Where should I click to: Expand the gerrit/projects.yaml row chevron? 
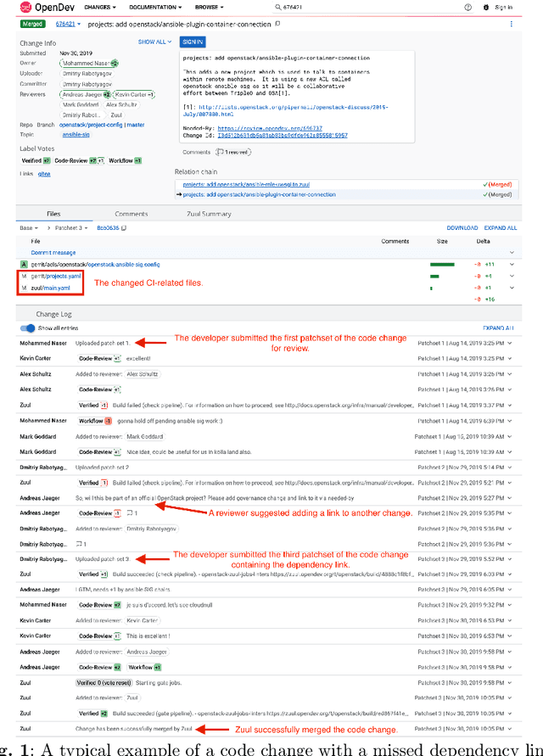click(x=512, y=277)
